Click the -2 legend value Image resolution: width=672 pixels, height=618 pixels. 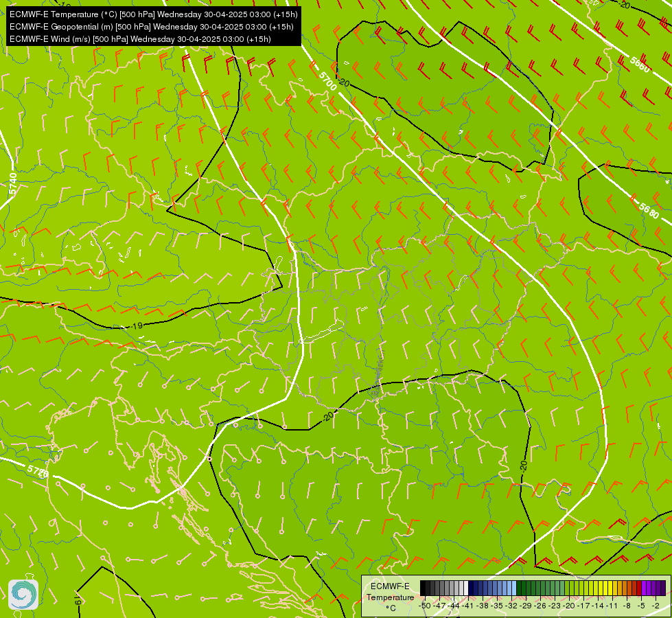656,606
